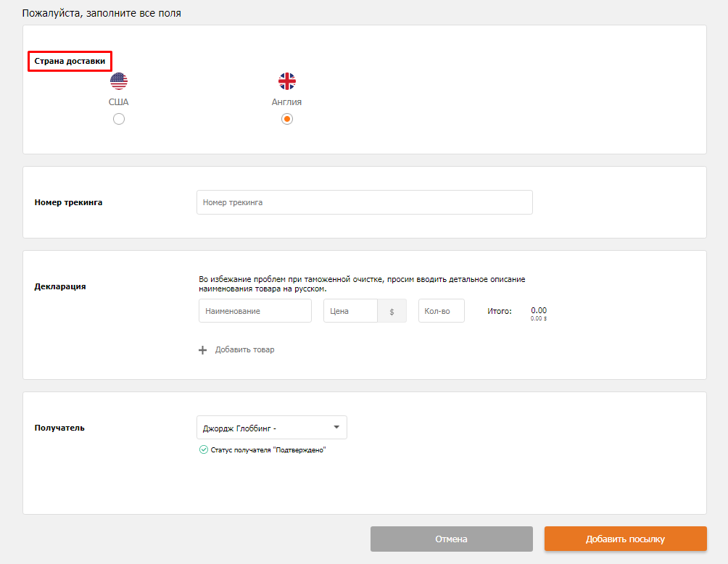Click the dollar currency box beside Цена
Viewport: 728px width, 564px height.
click(x=392, y=311)
